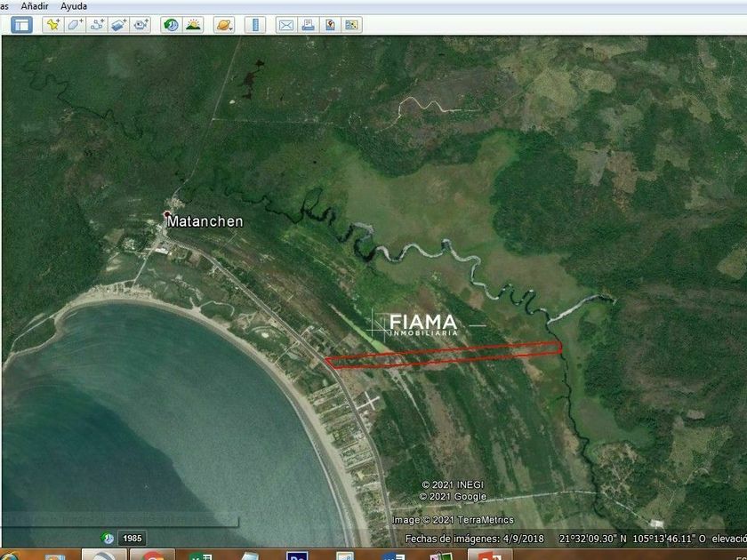Open the planet switcher dropdown

(224, 25)
